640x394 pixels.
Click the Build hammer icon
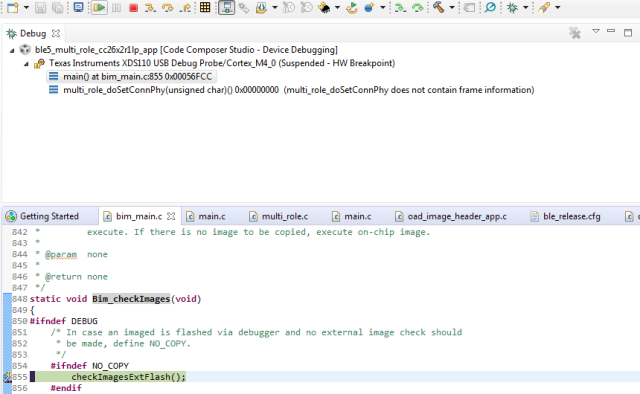point(438,7)
